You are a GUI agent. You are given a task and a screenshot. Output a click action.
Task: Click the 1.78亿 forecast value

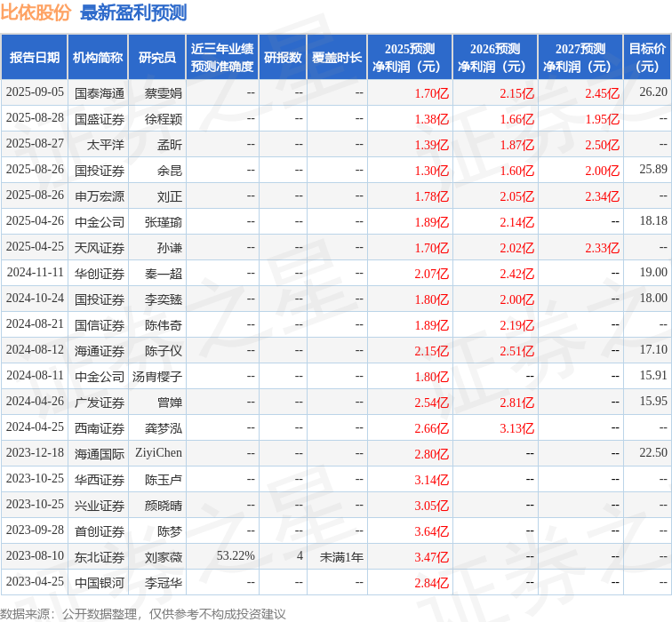click(x=432, y=196)
